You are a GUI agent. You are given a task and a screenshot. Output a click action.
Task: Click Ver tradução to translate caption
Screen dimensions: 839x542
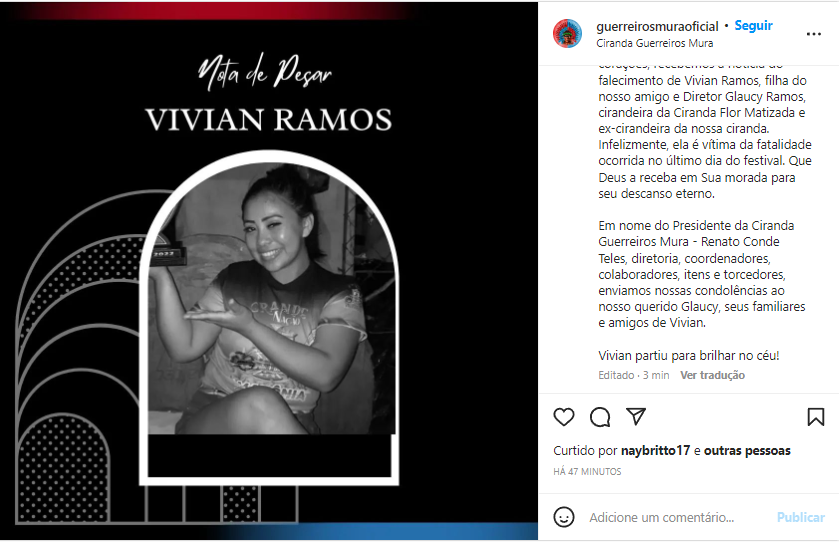pyautogui.click(x=712, y=375)
